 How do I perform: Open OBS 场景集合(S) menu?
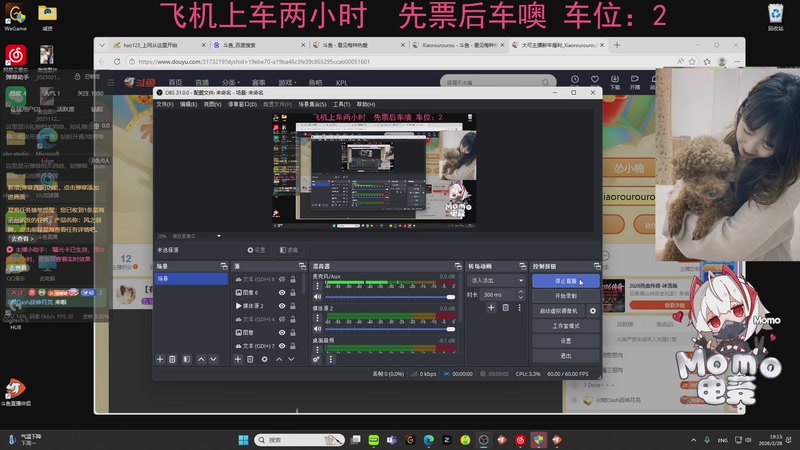click(312, 104)
